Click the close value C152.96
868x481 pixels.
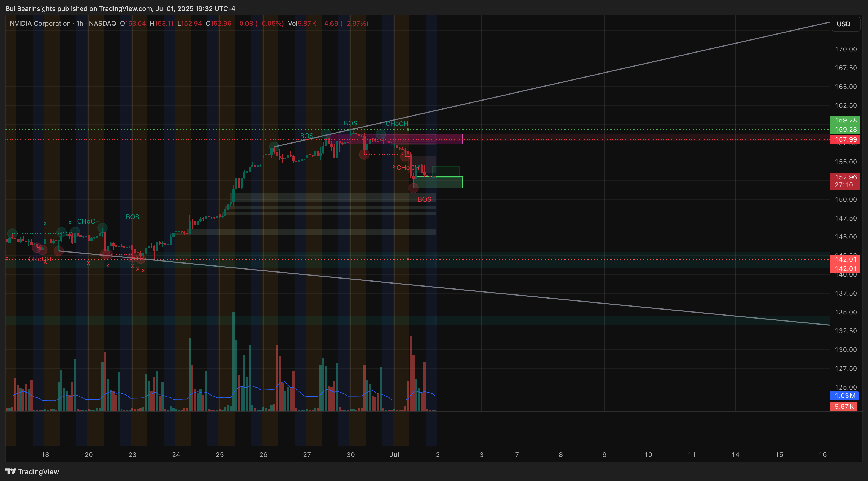click(218, 23)
